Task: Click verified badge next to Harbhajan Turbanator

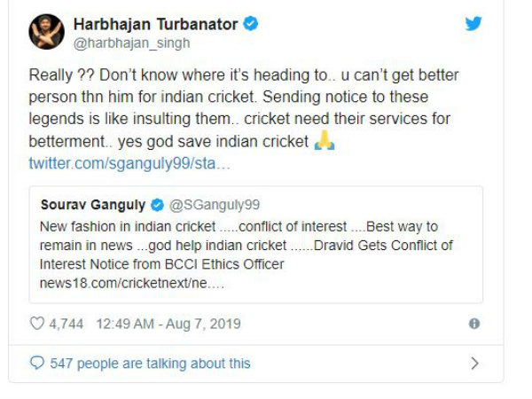Action: tap(251, 24)
